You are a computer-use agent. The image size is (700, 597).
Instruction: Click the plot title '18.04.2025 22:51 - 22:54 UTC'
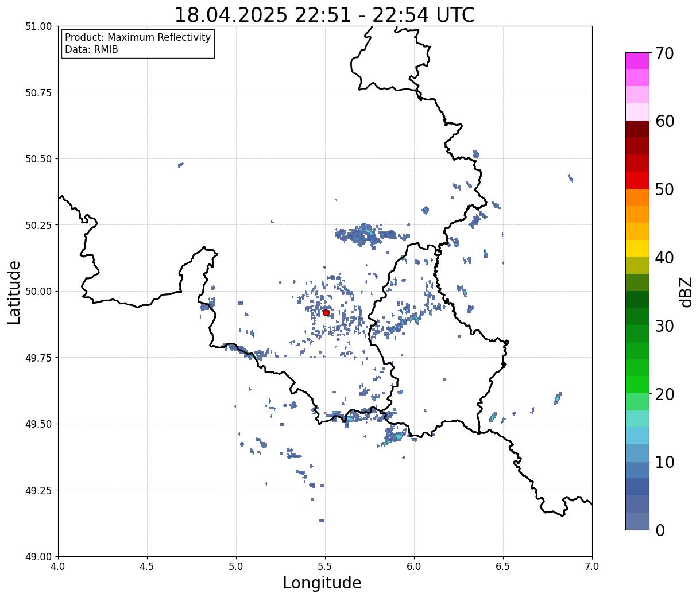(x=324, y=14)
